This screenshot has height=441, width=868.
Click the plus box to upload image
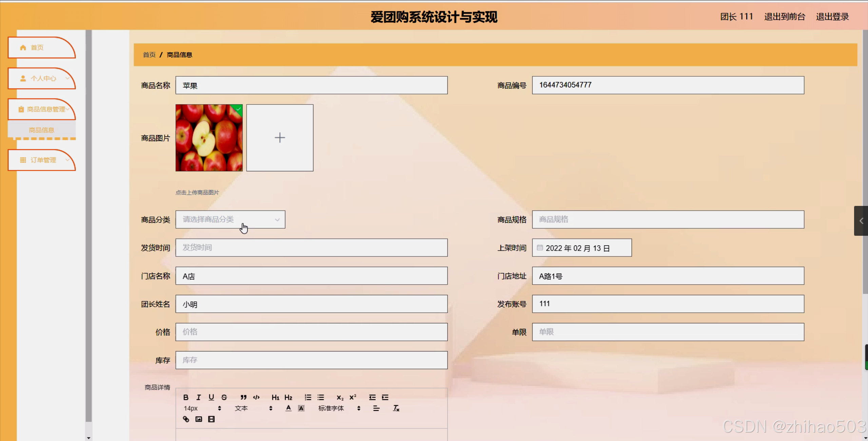279,138
